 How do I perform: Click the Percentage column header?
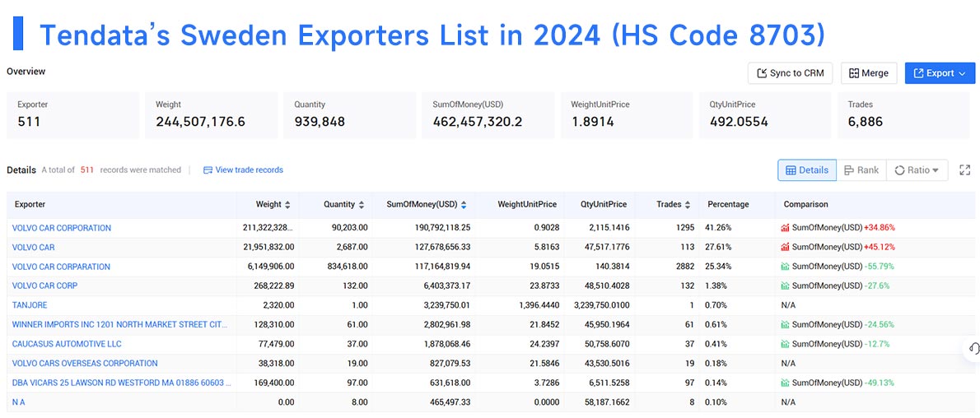click(x=728, y=204)
